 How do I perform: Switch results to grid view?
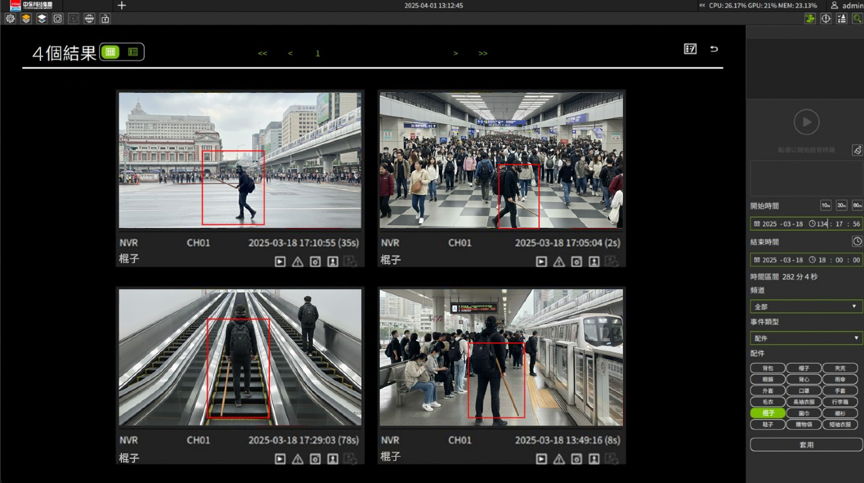[111, 52]
